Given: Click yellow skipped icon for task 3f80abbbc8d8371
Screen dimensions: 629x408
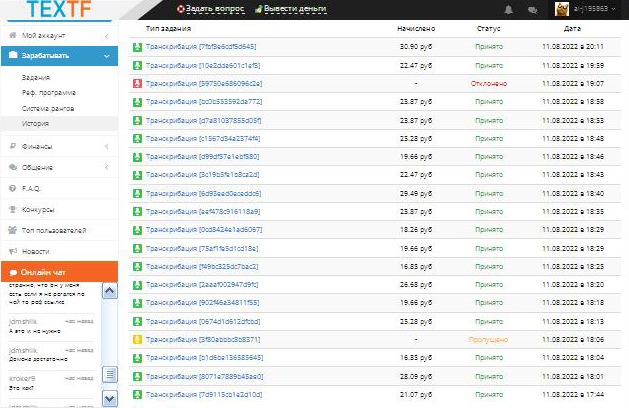Looking at the screenshot, I should click(x=137, y=339).
